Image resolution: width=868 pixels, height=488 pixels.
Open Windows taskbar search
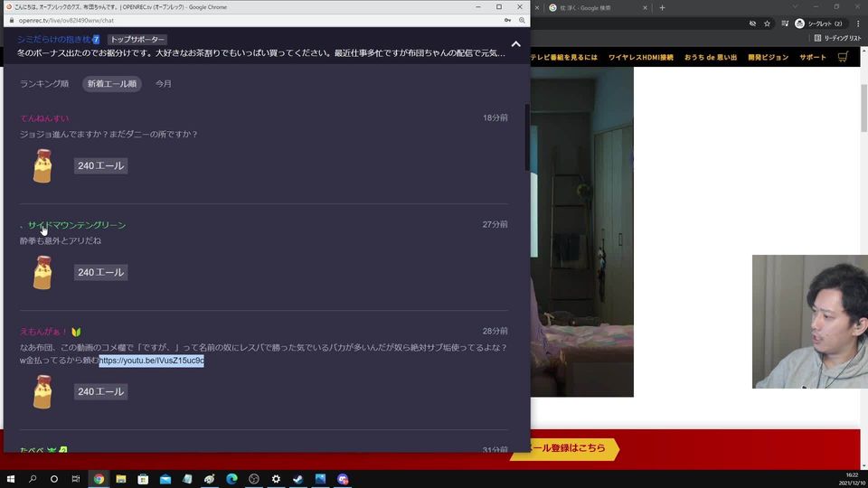[33, 479]
